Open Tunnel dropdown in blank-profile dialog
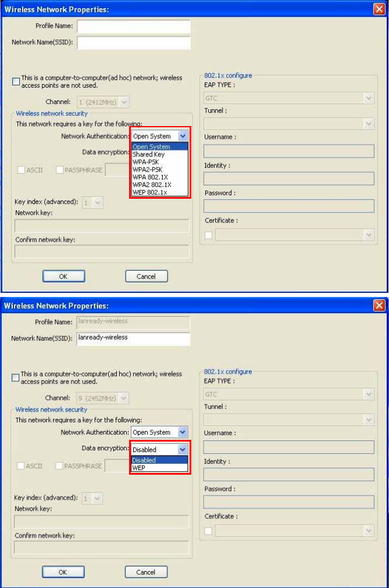Image resolution: width=389 pixels, height=588 pixels. pos(369,124)
